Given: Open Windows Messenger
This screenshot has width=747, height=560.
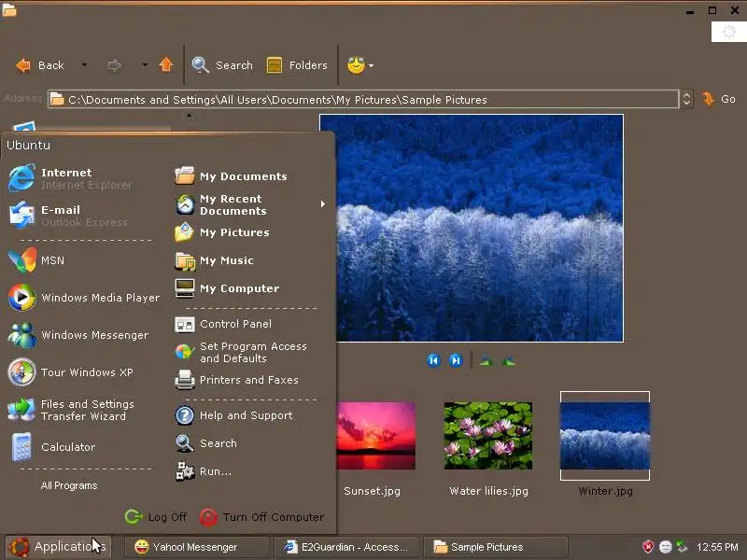Looking at the screenshot, I should click(78, 335).
